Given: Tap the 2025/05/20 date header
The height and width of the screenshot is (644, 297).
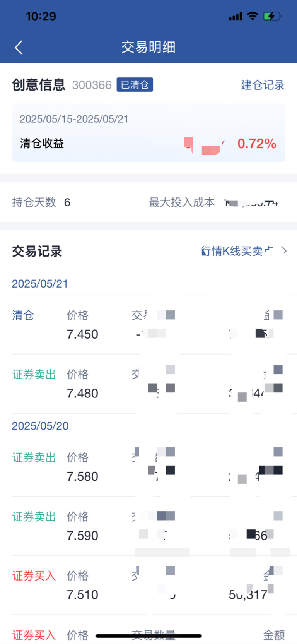Looking at the screenshot, I should click(40, 426).
